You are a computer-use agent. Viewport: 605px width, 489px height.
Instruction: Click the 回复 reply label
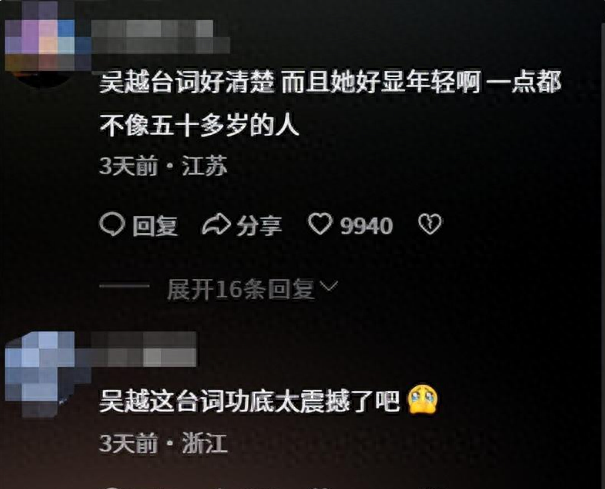pyautogui.click(x=155, y=226)
